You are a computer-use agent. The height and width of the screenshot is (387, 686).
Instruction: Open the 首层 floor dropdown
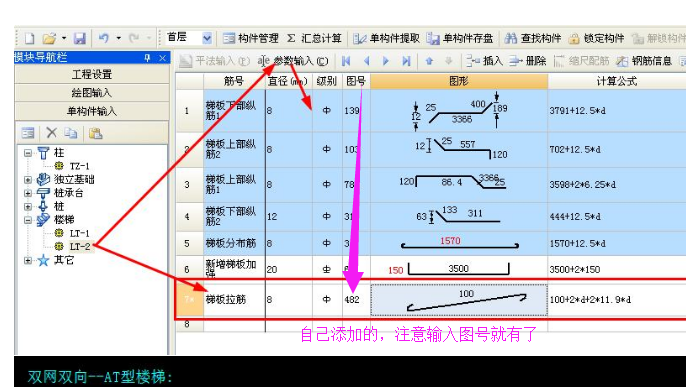coord(207,38)
